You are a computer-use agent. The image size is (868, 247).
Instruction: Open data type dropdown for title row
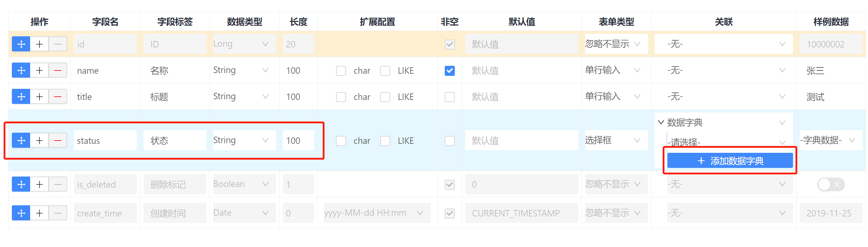(244, 96)
